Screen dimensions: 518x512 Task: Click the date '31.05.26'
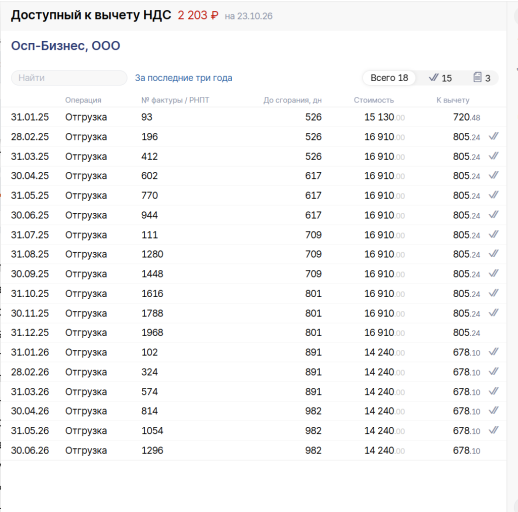(30, 430)
